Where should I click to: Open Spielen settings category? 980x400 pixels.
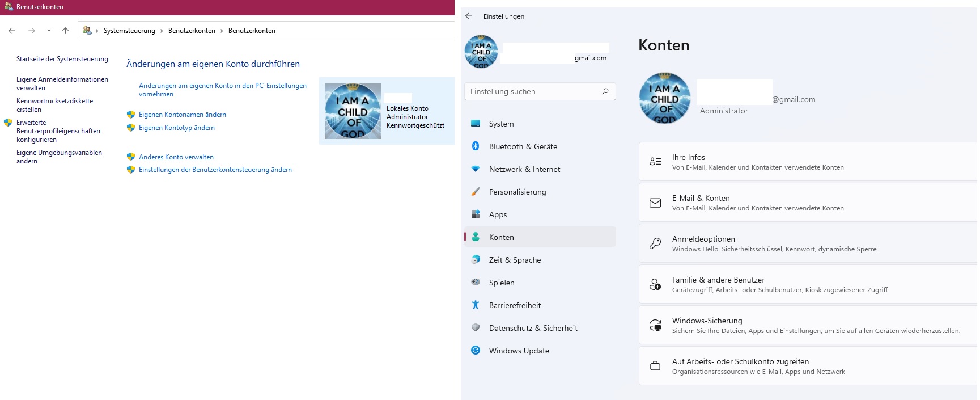540,283
